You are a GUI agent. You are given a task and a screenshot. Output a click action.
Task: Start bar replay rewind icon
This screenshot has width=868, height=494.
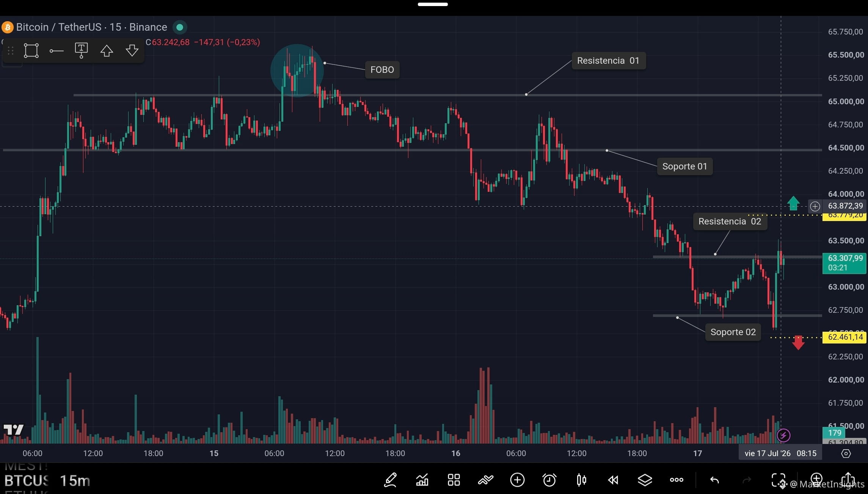point(613,480)
